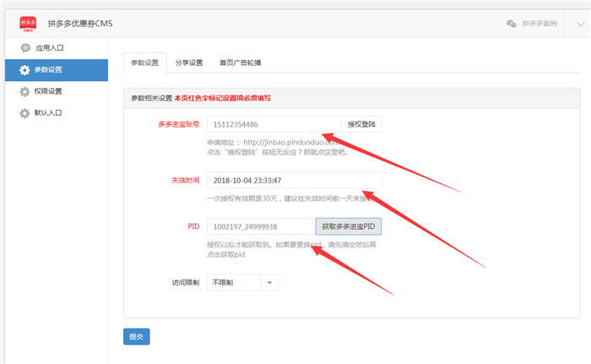Switch to the 分享设置 tab
Viewport: 591px width, 364px height.
188,62
